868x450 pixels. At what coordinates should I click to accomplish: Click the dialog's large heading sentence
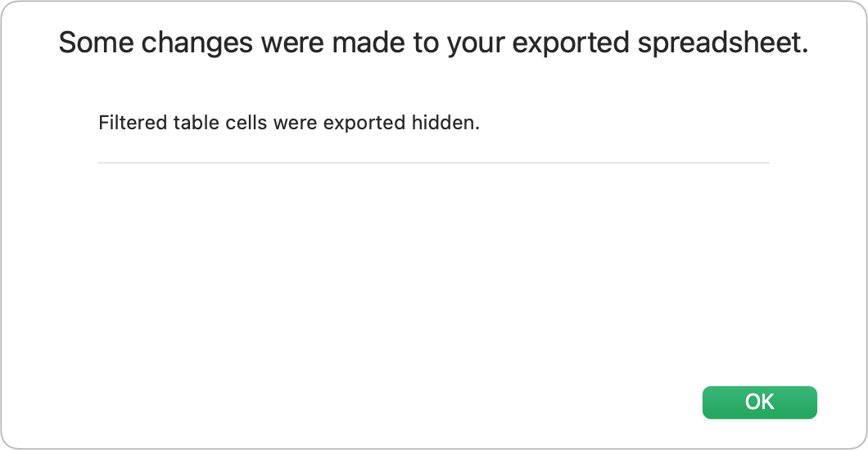pyautogui.click(x=433, y=43)
